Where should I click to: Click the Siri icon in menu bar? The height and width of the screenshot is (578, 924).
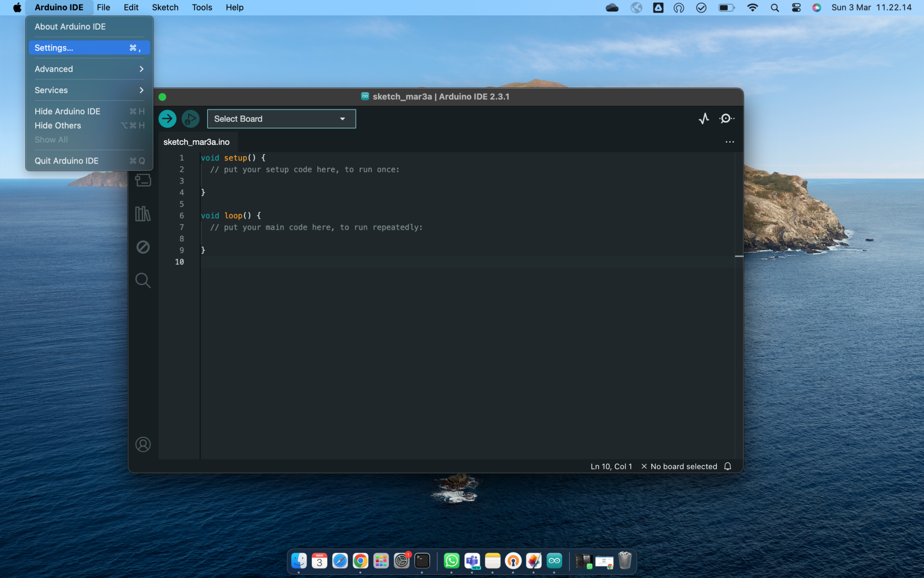(817, 8)
